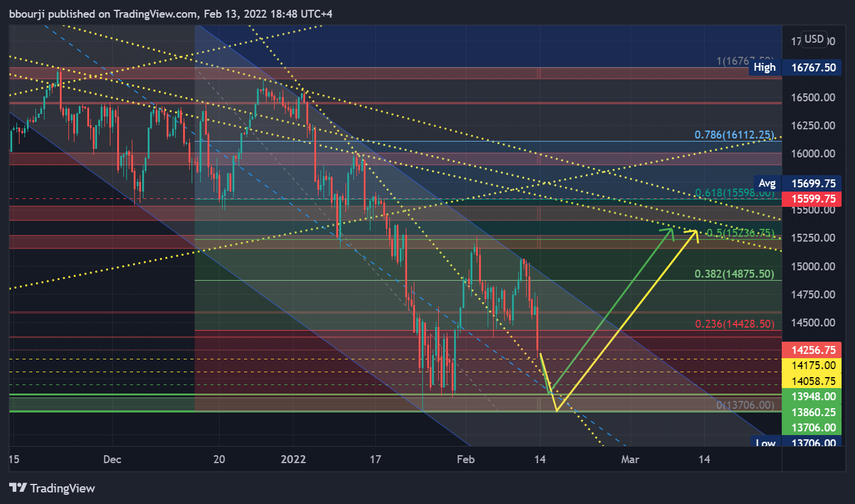Click the 0.382(14875.50) Fibonacci level label
Image resolution: width=855 pixels, height=504 pixels.
[x=735, y=275]
